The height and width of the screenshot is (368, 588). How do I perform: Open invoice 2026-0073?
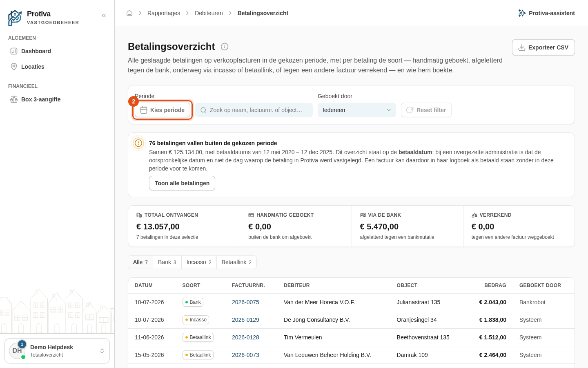point(245,355)
